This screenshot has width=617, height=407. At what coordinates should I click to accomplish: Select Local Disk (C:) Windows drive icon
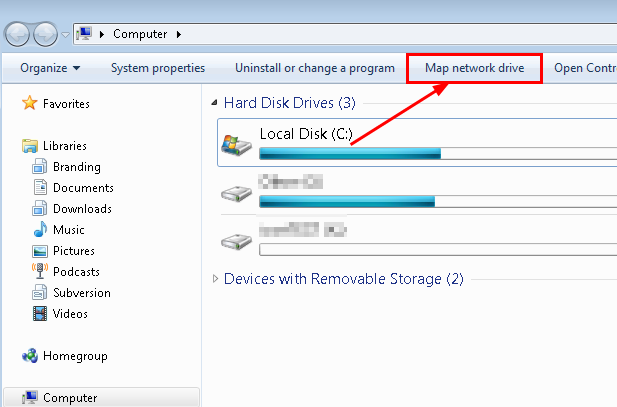pos(237,145)
